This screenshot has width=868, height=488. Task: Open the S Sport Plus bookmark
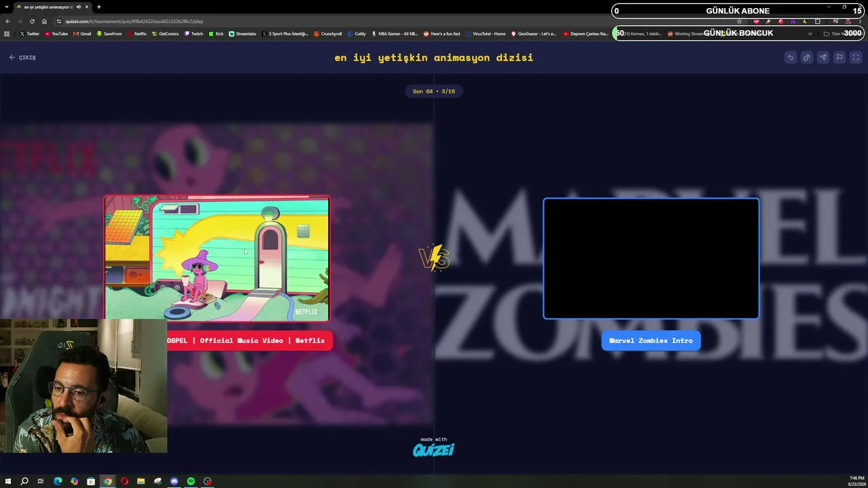(x=285, y=34)
